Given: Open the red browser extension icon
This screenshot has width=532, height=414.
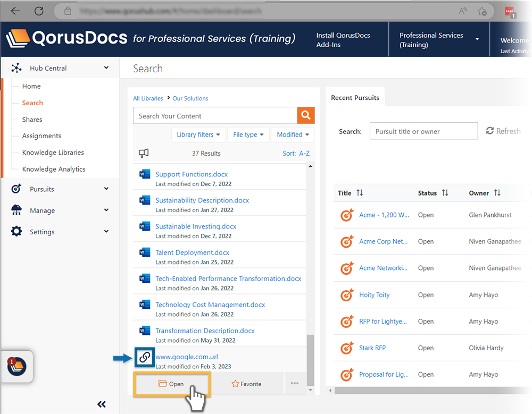Looking at the screenshot, I should click(x=510, y=12).
